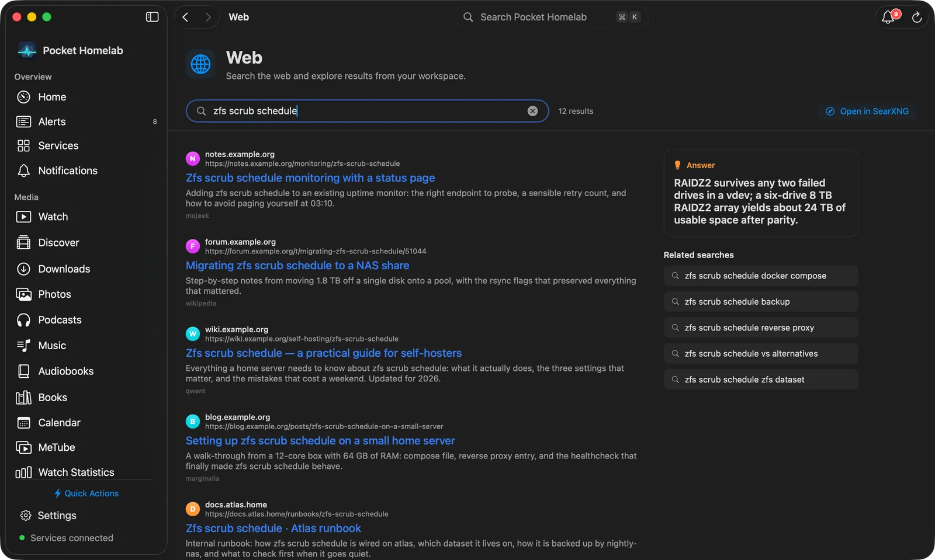Click the Quick Actions link

[86, 493]
